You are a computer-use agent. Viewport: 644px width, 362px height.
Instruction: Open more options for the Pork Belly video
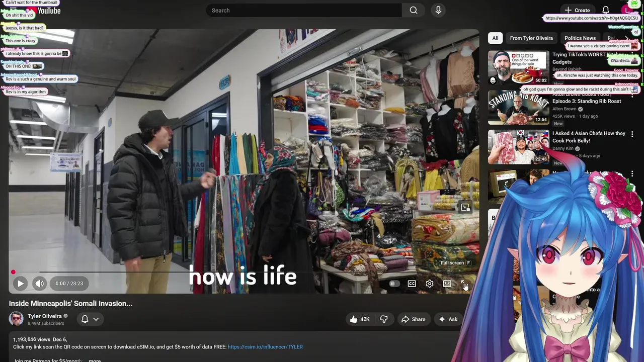pyautogui.click(x=632, y=134)
